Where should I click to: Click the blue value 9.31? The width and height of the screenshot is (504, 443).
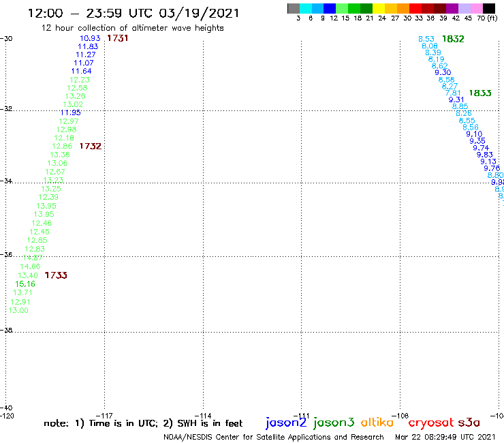coord(456,100)
